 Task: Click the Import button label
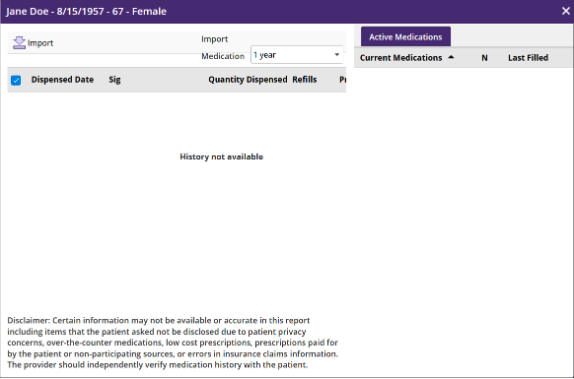click(x=40, y=43)
